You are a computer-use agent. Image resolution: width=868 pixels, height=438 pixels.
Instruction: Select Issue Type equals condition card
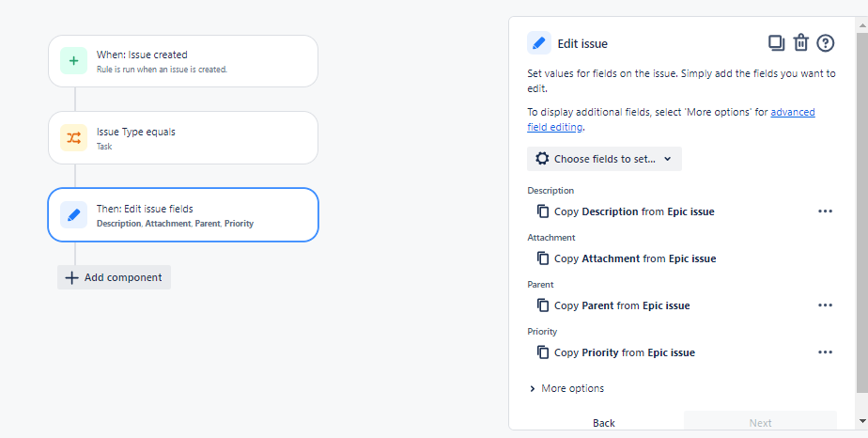click(183, 138)
